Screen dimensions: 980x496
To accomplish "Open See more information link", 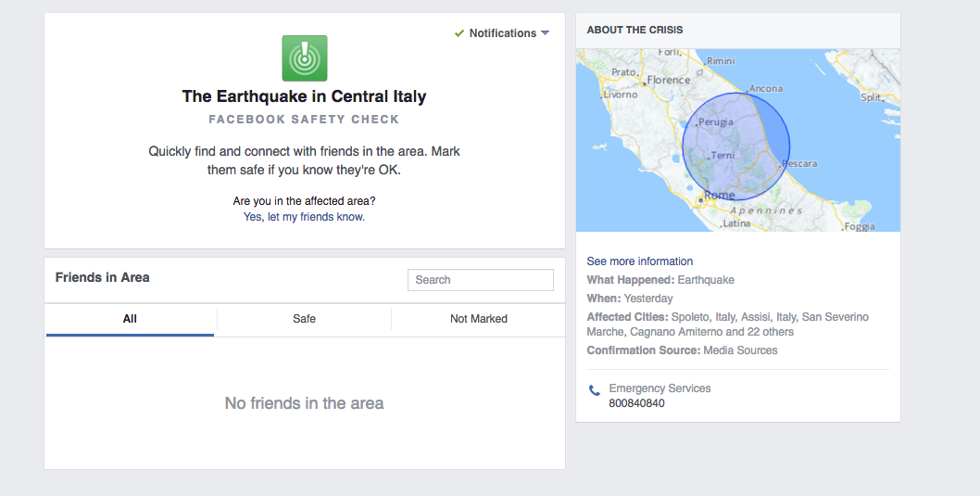I will coord(639,261).
